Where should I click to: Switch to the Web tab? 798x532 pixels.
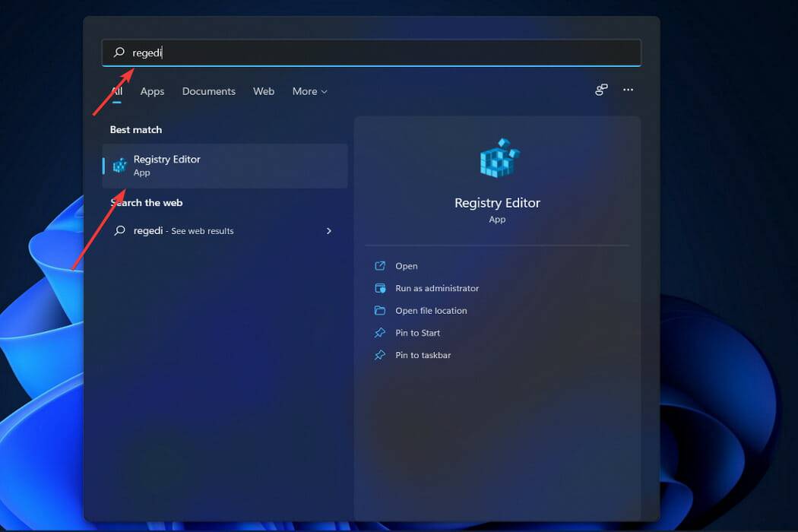tap(264, 92)
